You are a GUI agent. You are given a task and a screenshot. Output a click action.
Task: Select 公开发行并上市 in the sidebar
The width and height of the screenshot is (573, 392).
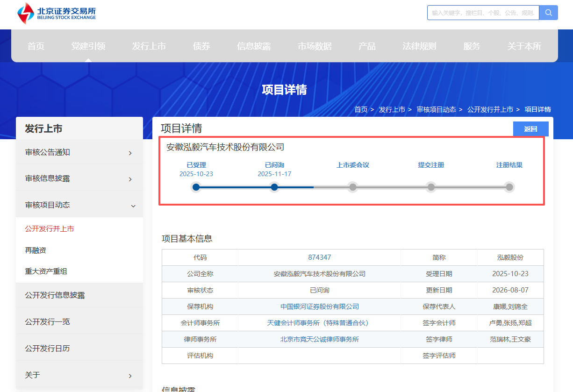(x=50, y=229)
